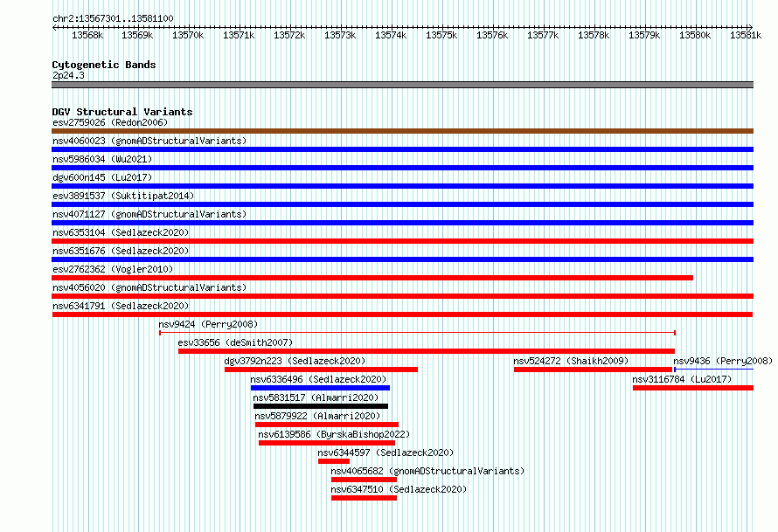The image size is (778, 532).
Task: Click the nsv3116784 (Lu2017) red bar
Action: [693, 388]
